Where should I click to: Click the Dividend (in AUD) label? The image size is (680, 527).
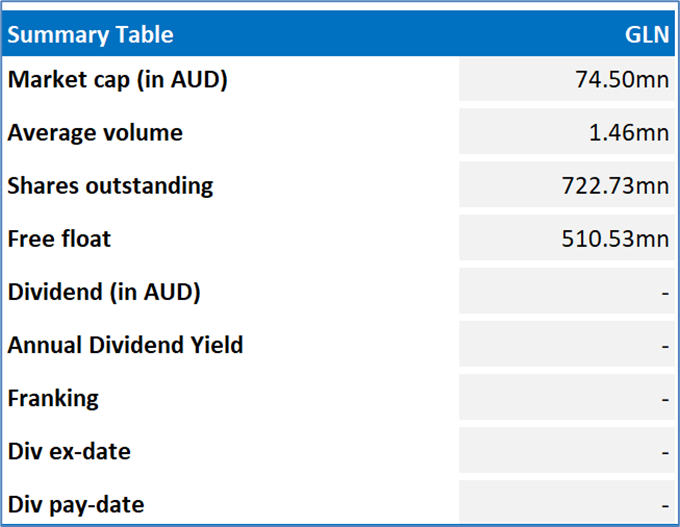point(104,293)
